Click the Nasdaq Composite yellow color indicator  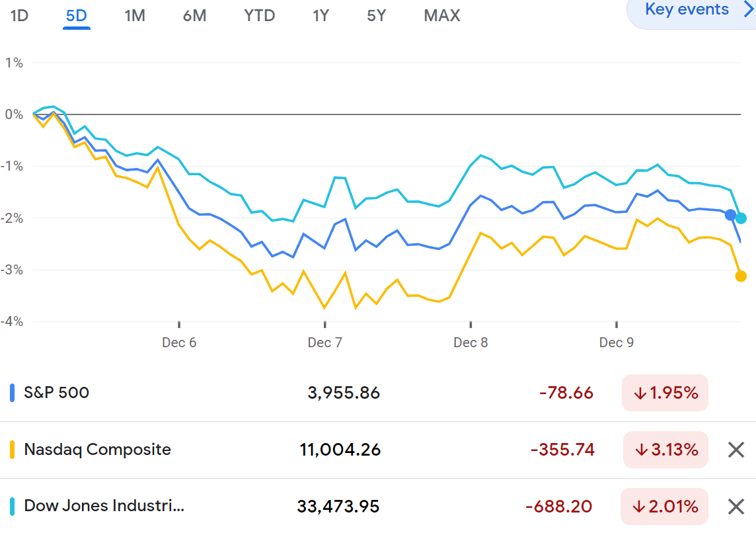click(x=12, y=450)
